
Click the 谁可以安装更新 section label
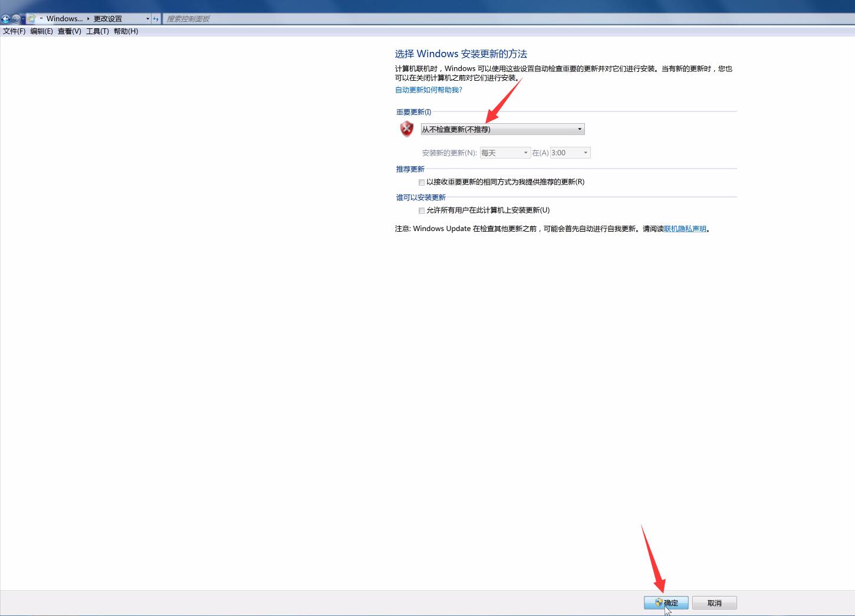pos(421,197)
